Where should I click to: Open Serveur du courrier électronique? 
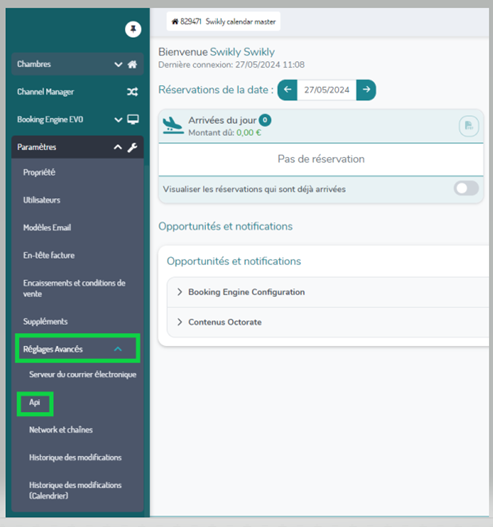(x=83, y=374)
